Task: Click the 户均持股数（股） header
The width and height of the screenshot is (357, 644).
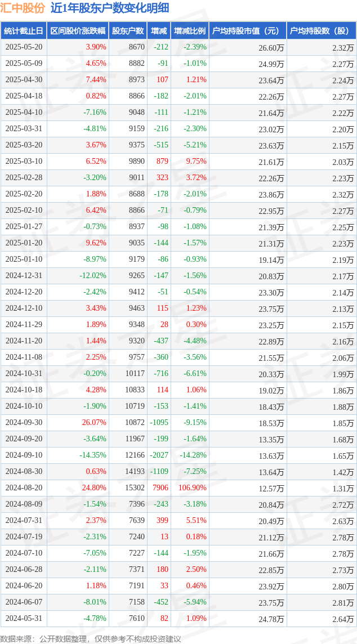Action: click(x=321, y=30)
